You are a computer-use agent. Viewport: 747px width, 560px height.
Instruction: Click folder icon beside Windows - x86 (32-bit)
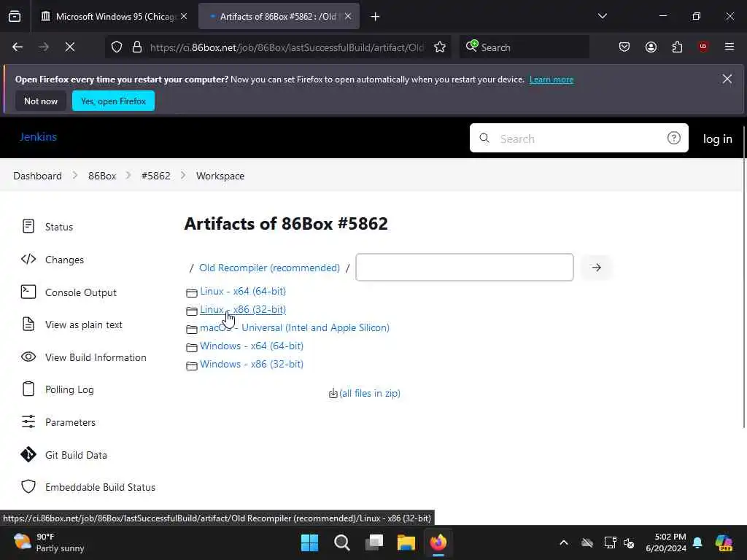click(192, 365)
